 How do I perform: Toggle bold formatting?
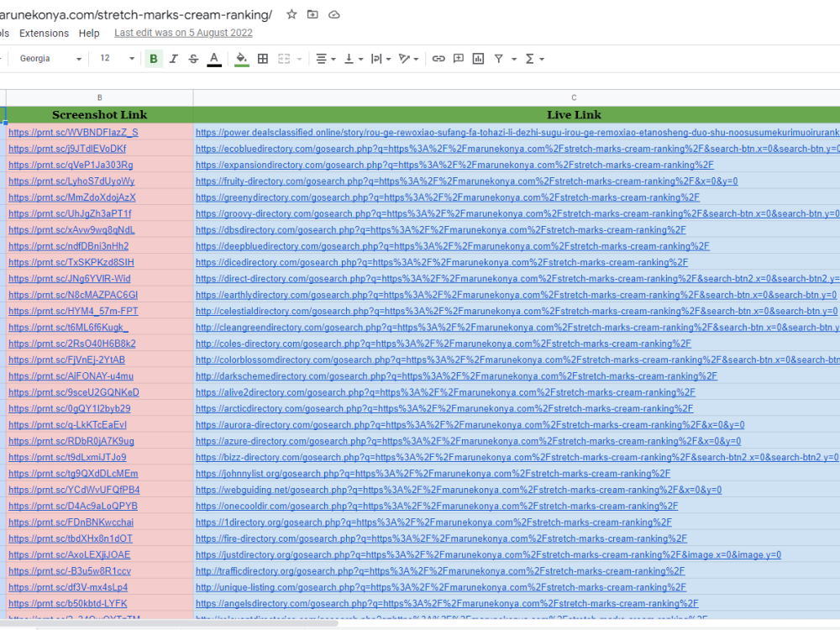point(154,59)
